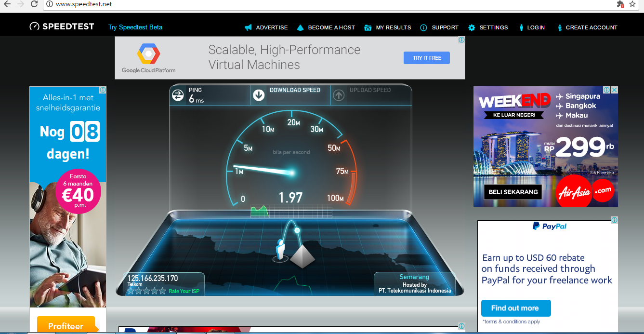Click AdChoices icon on PayPal ad
Image resolution: width=644 pixels, height=334 pixels.
click(x=614, y=220)
